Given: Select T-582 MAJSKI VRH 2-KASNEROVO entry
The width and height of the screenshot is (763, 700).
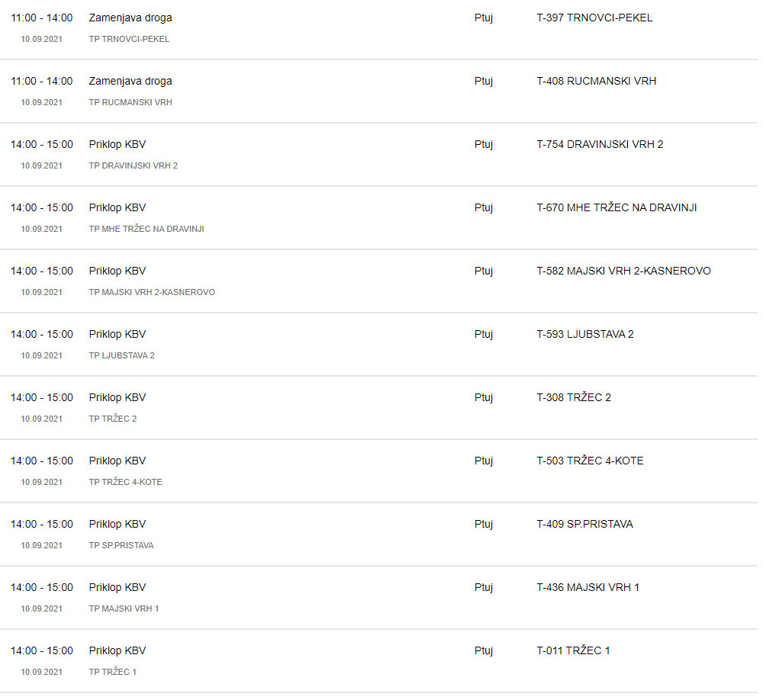Looking at the screenshot, I should [x=623, y=271].
